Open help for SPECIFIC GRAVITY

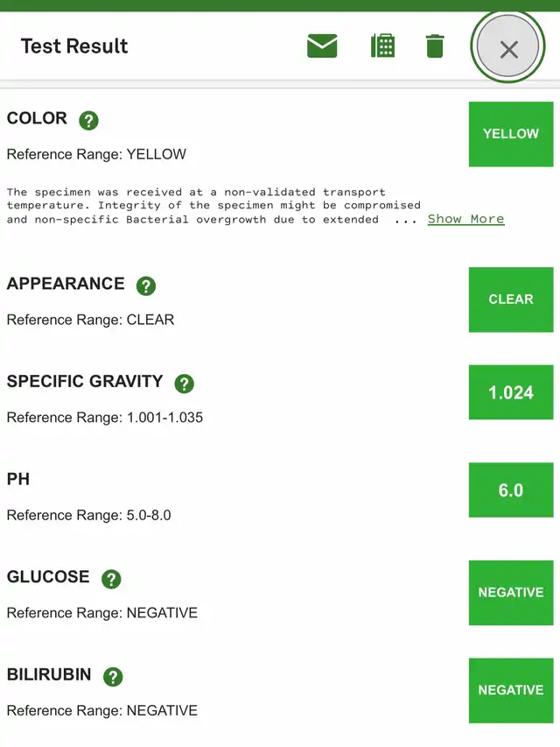185,384
